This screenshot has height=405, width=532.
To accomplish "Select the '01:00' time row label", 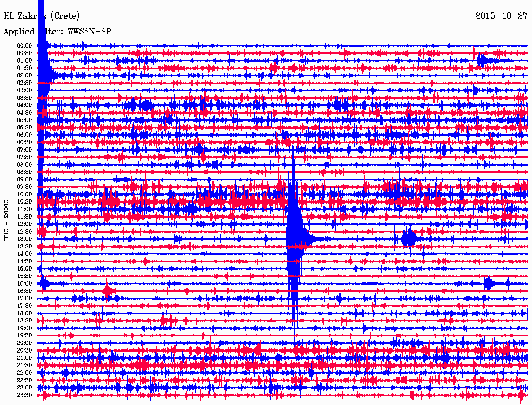I will coord(24,61).
